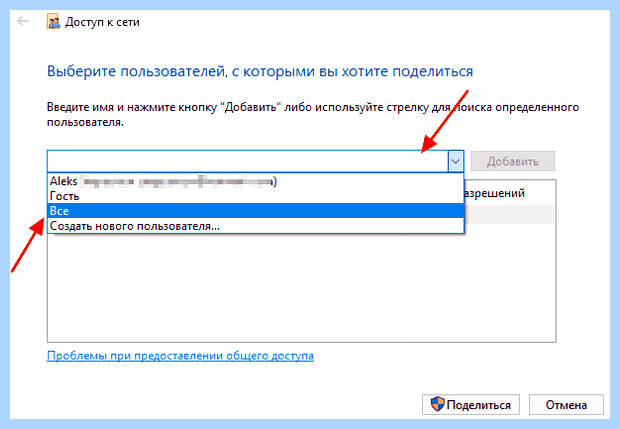The width and height of the screenshot is (620, 429).
Task: Open the user name dropdown arrow
Action: (456, 161)
